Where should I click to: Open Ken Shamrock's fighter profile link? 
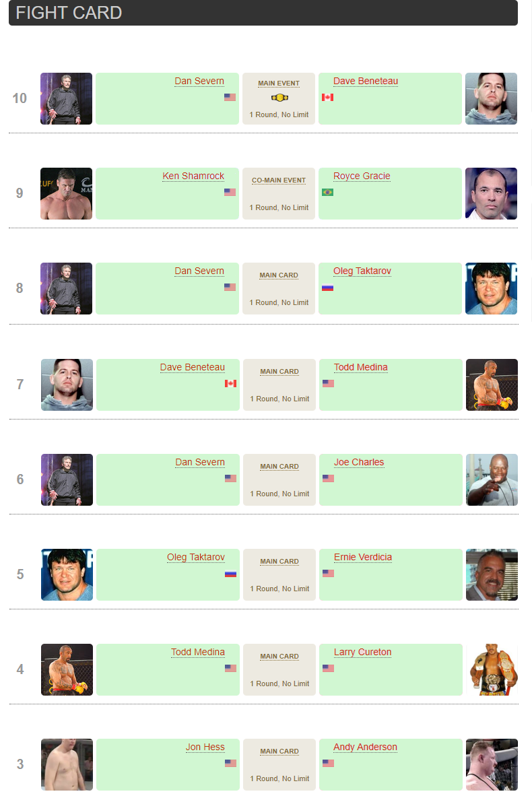pos(193,176)
